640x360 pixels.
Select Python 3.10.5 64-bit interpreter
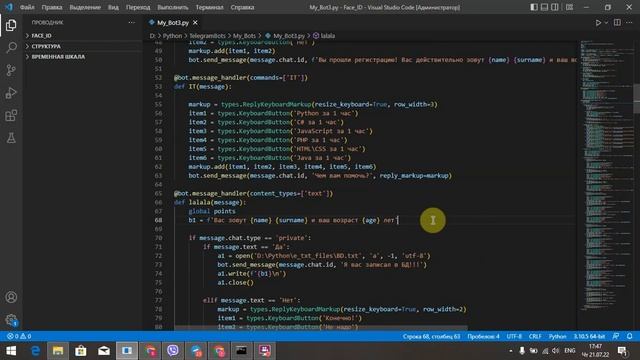pyautogui.click(x=589, y=336)
